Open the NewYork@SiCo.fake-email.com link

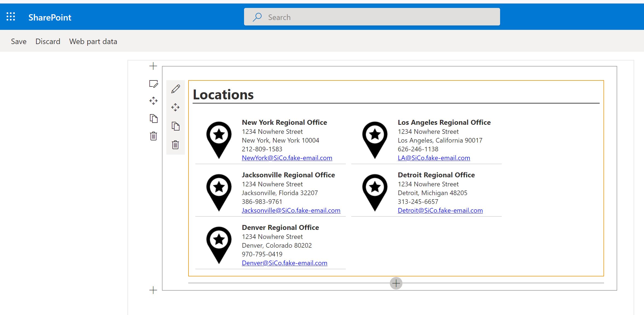(x=287, y=158)
